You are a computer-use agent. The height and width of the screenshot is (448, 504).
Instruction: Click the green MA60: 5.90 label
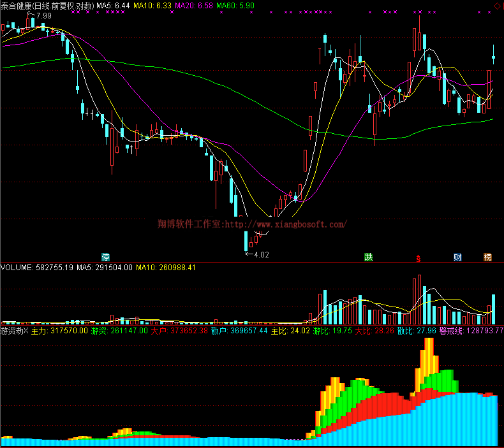pos(235,6)
